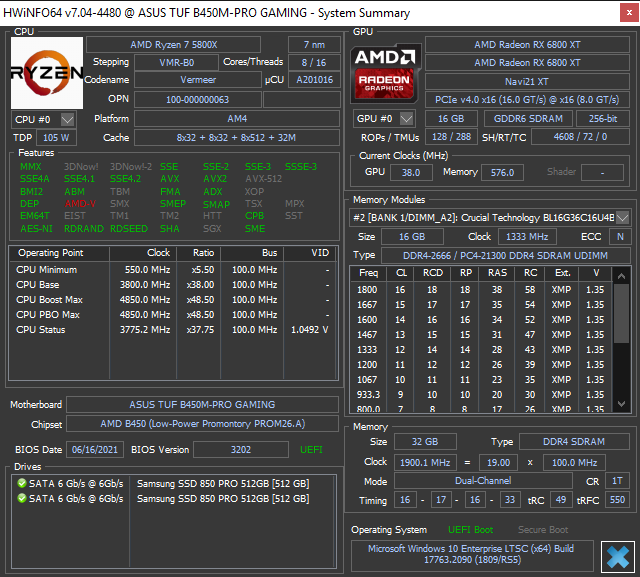Image resolution: width=640 pixels, height=577 pixels.
Task: Click the green UEFI Boot label
Action: coord(470,530)
